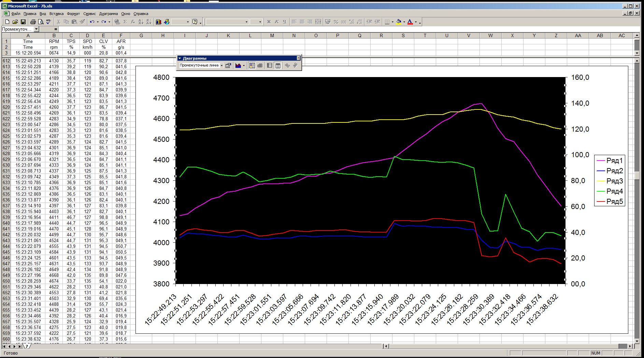Select column header F

click(x=120, y=35)
